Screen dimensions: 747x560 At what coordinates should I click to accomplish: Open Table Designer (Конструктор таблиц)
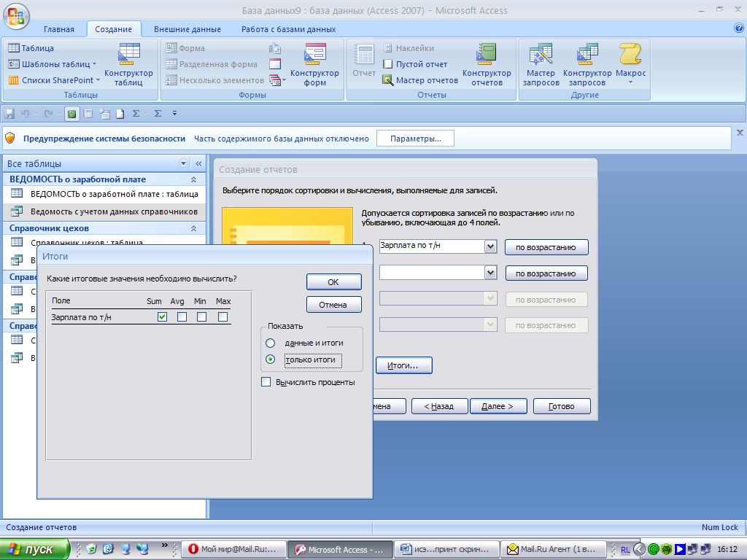pyautogui.click(x=128, y=65)
